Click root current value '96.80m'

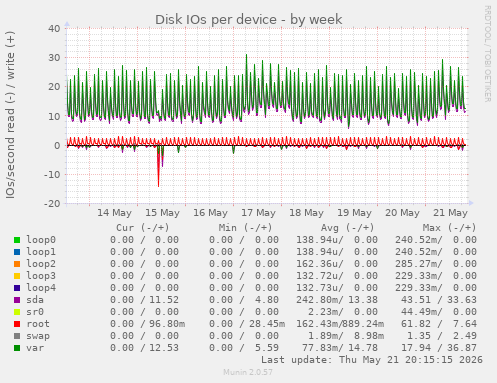(167, 324)
